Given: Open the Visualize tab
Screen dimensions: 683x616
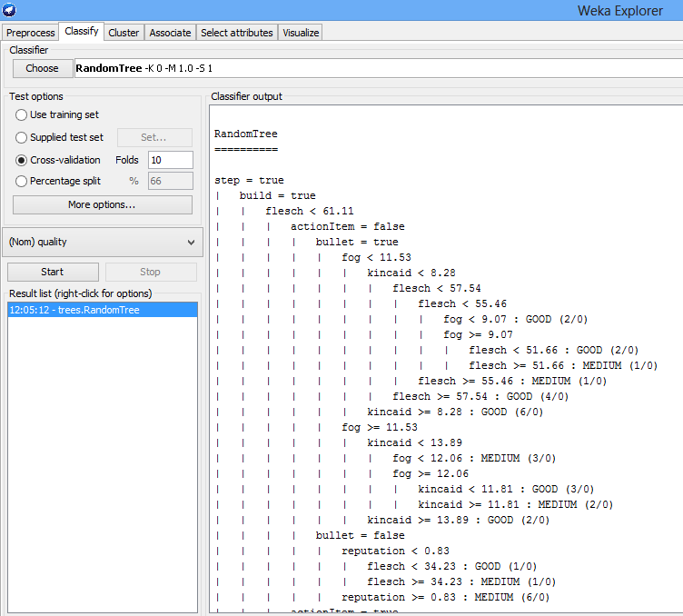Looking at the screenshot, I should [301, 33].
